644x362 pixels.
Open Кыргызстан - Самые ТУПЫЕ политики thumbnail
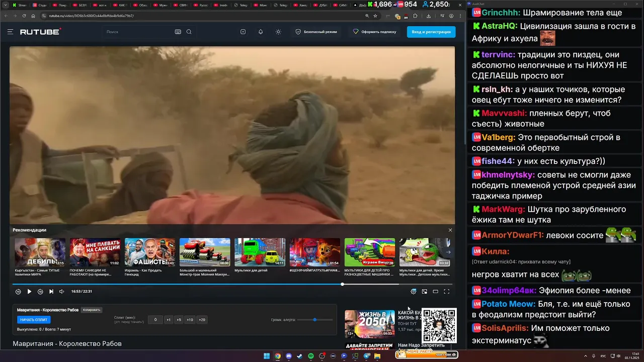(40, 252)
